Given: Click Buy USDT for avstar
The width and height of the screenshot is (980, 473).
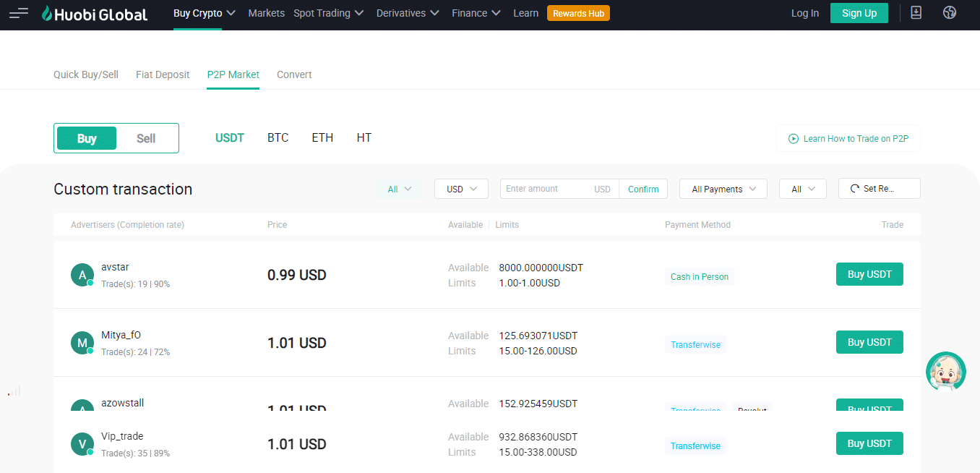Looking at the screenshot, I should point(869,274).
